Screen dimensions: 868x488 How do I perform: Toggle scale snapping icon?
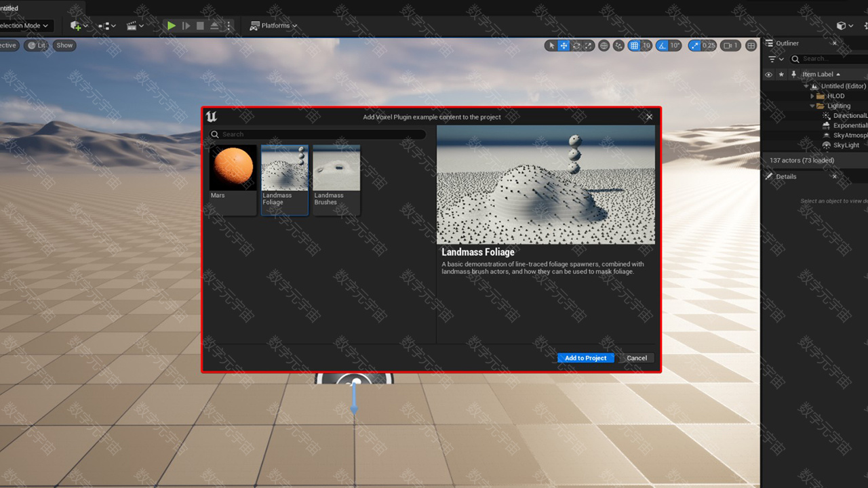coord(694,45)
